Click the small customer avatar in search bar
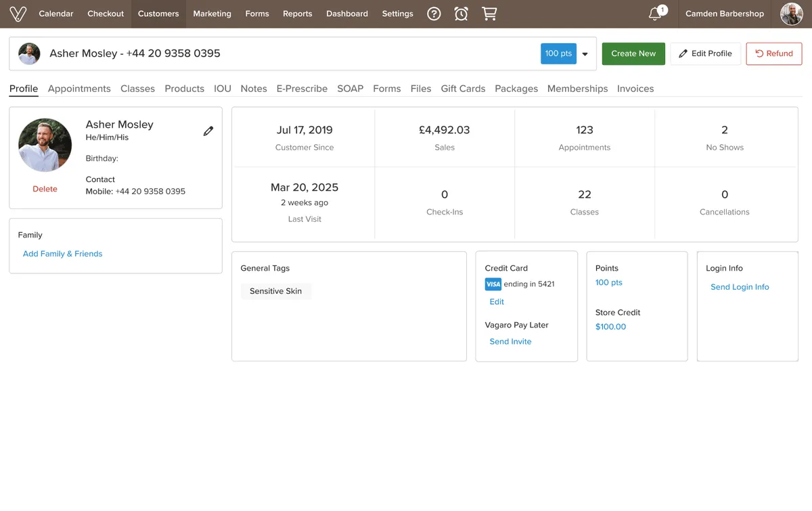 point(29,54)
